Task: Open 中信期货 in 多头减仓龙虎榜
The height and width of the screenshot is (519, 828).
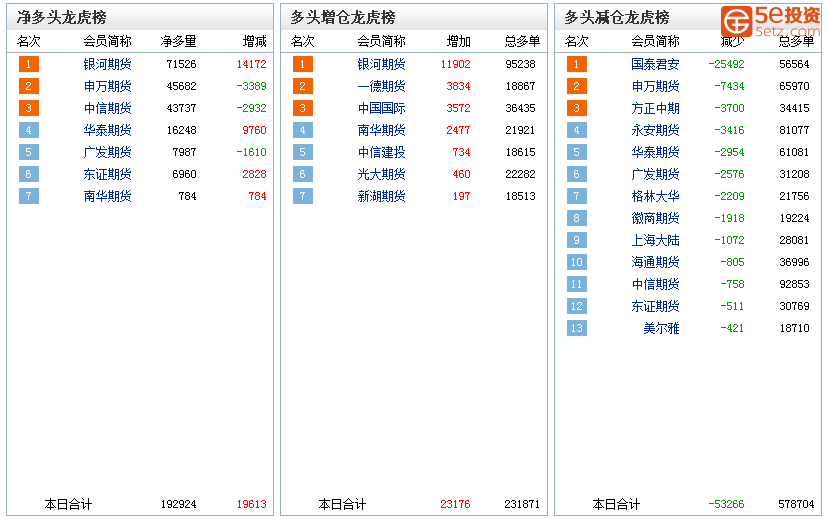Action: point(655,284)
